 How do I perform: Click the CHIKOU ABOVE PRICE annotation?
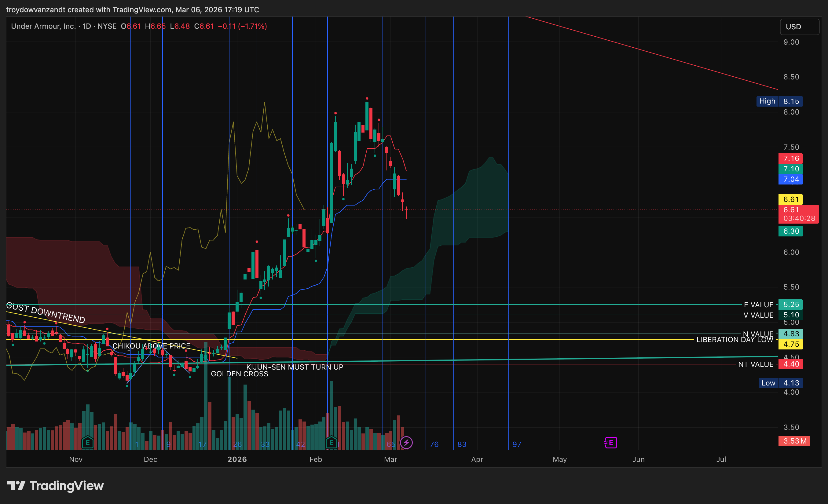[151, 346]
